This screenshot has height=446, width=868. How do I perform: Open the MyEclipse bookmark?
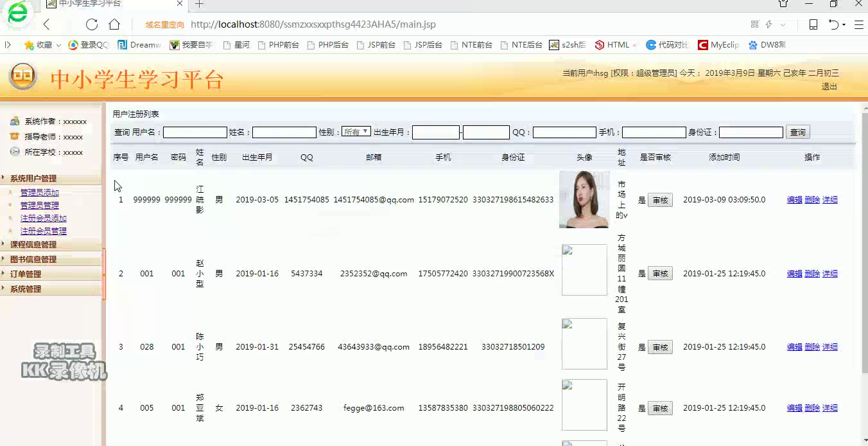tap(718, 45)
